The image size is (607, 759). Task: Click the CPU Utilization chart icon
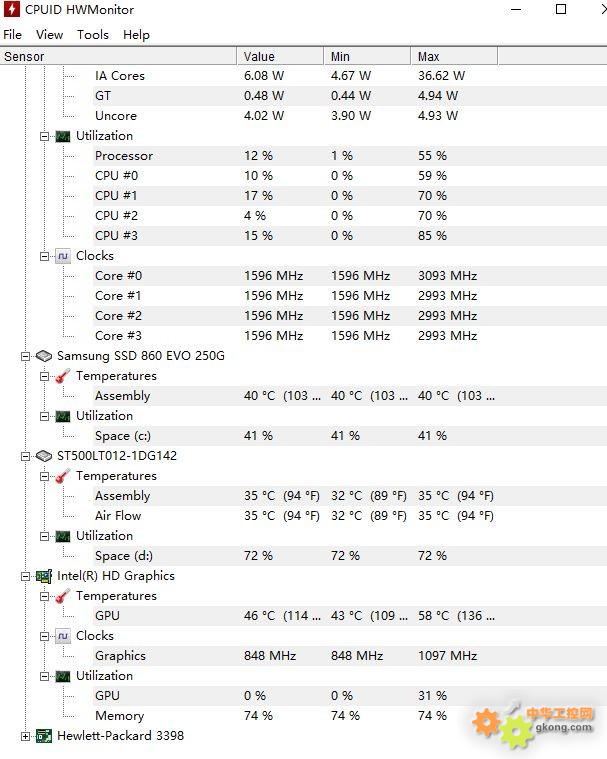(x=63, y=136)
